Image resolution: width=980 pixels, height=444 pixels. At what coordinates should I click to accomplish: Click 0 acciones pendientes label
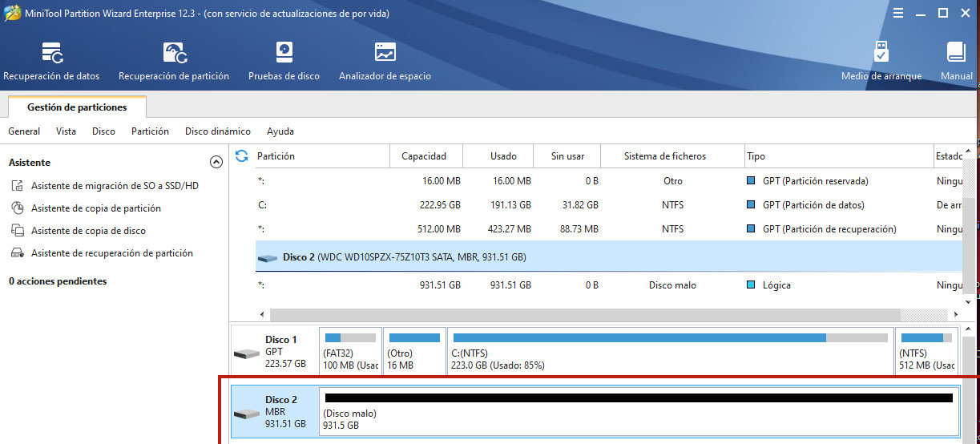[x=58, y=281]
